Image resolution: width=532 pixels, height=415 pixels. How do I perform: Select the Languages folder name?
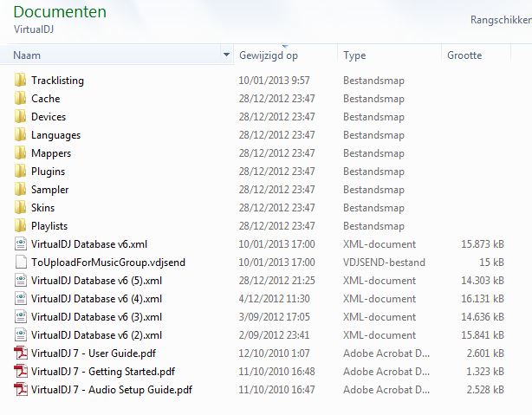pyautogui.click(x=55, y=135)
